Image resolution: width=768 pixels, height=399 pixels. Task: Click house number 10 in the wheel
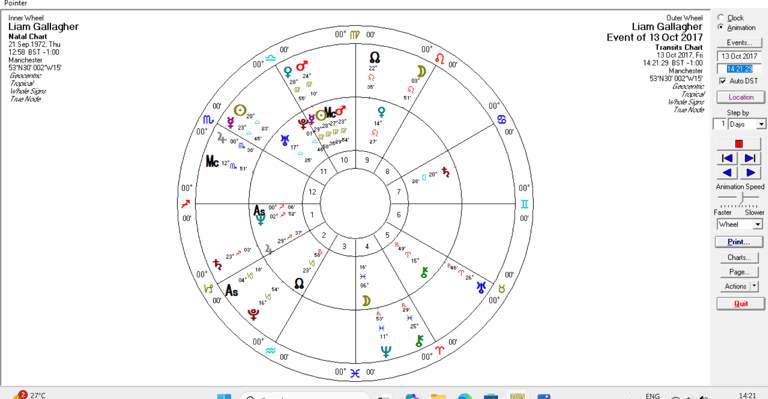point(344,160)
